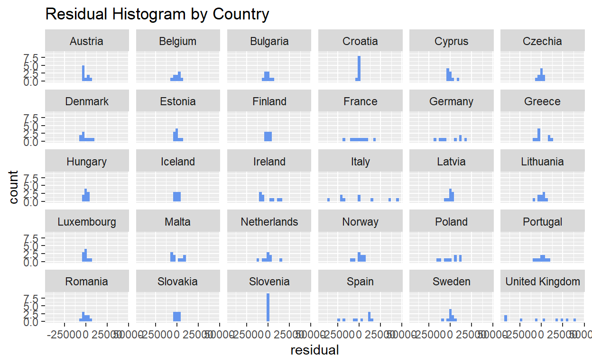Click the Iceland histogram bar
Viewport: 592px width, 364px height.
click(177, 197)
